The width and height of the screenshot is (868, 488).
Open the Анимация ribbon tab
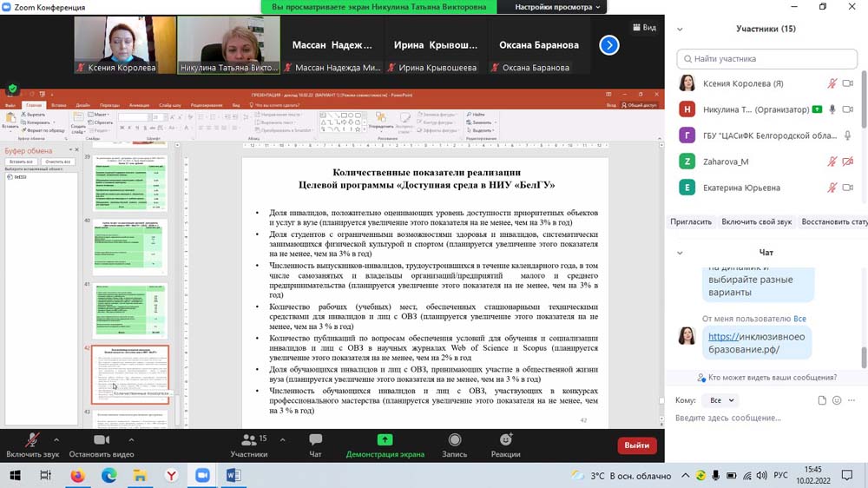139,105
